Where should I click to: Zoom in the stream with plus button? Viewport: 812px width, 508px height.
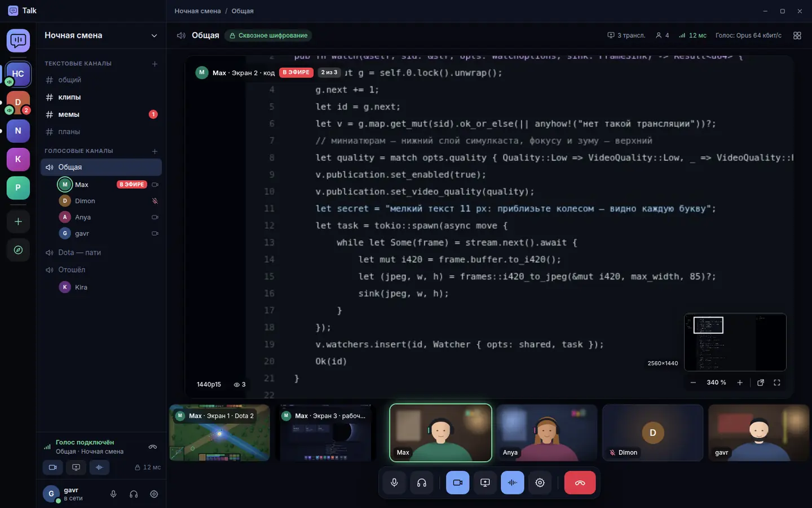(x=740, y=383)
